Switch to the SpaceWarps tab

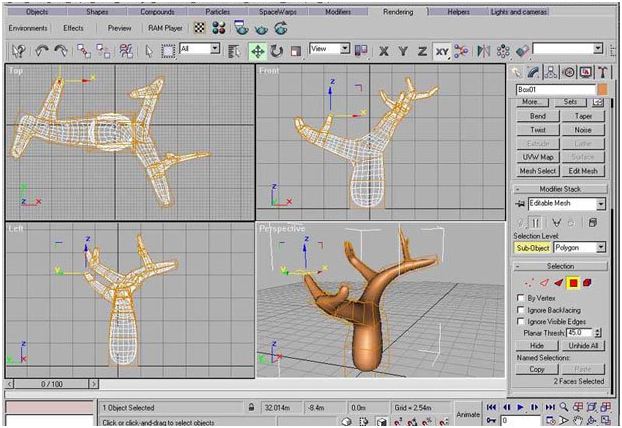pyautogui.click(x=278, y=12)
